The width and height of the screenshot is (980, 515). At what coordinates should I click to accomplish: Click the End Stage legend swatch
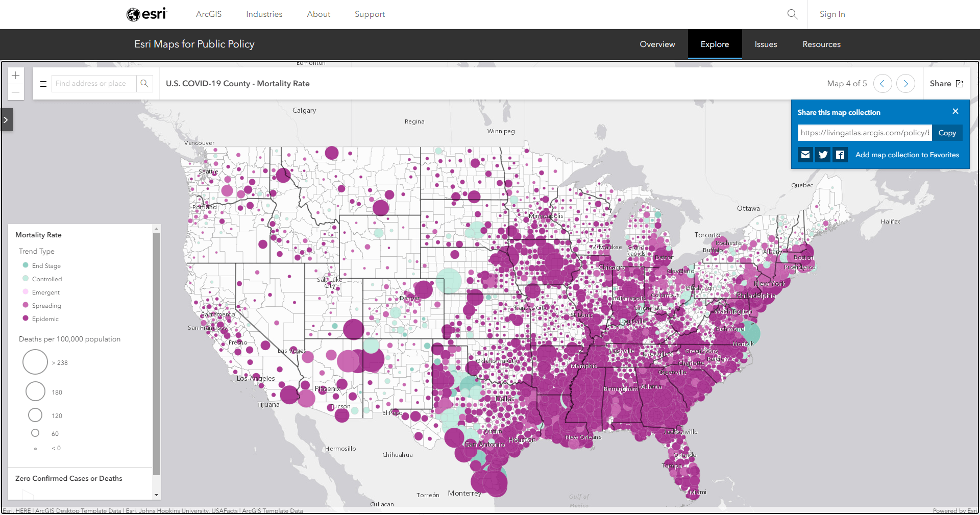(x=26, y=265)
